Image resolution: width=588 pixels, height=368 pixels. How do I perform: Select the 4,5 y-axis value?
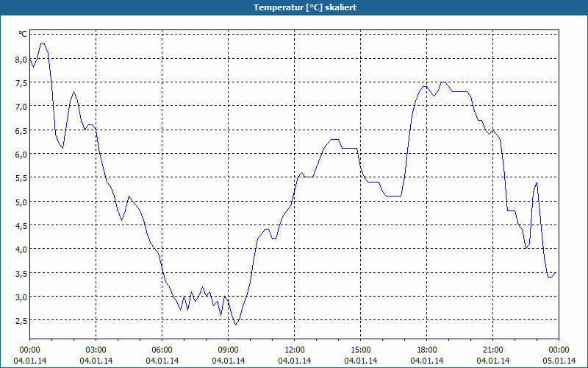(21, 226)
